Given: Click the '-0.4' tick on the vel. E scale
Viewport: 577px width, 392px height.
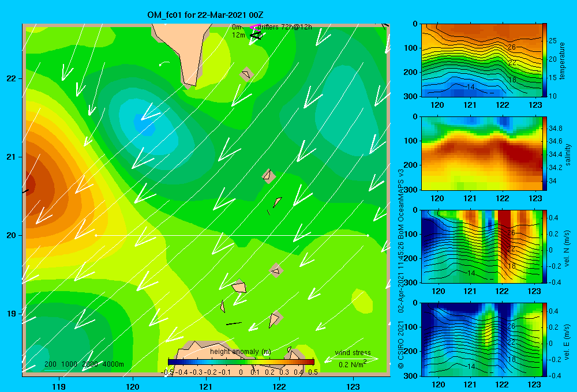Looking at the screenshot, I should [554, 375].
